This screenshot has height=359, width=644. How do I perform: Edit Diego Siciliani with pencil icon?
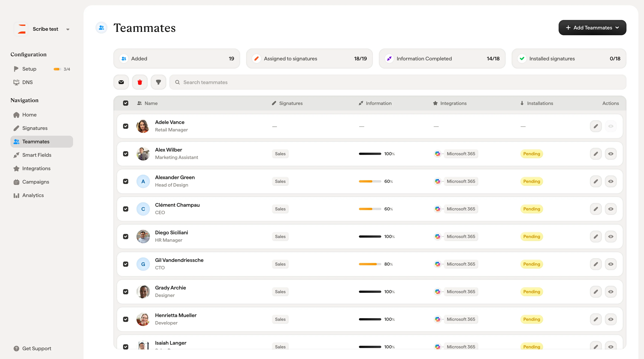click(x=596, y=237)
